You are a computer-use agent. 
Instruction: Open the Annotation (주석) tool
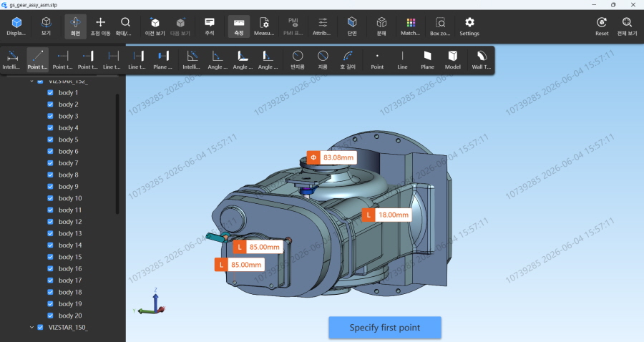pyautogui.click(x=210, y=26)
